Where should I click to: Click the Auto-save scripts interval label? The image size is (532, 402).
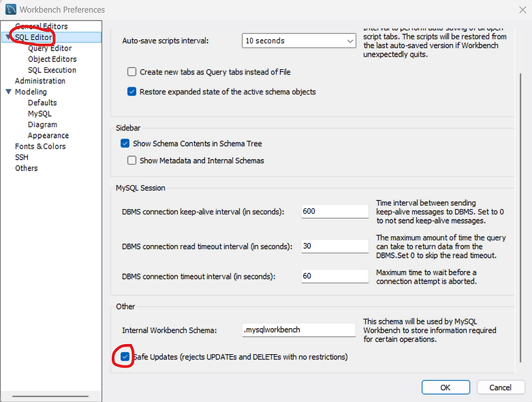pyautogui.click(x=165, y=41)
